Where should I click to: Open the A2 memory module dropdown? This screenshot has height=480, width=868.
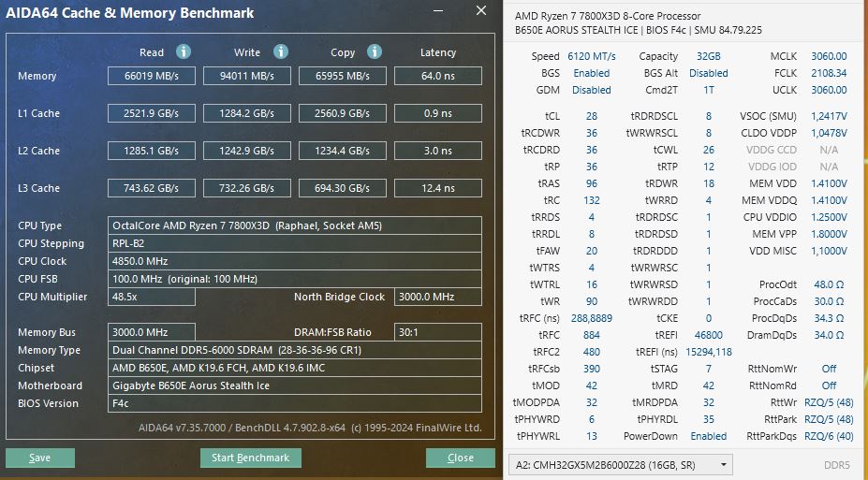pyautogui.click(x=621, y=465)
